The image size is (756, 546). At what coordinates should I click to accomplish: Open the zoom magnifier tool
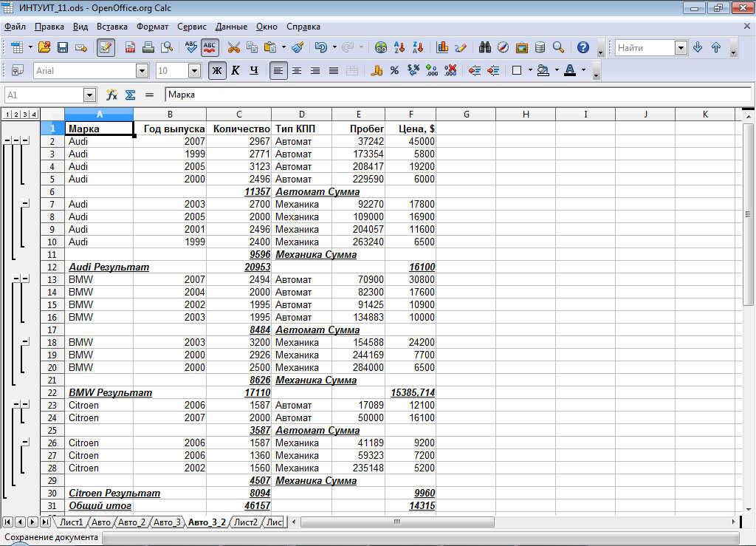(558, 47)
